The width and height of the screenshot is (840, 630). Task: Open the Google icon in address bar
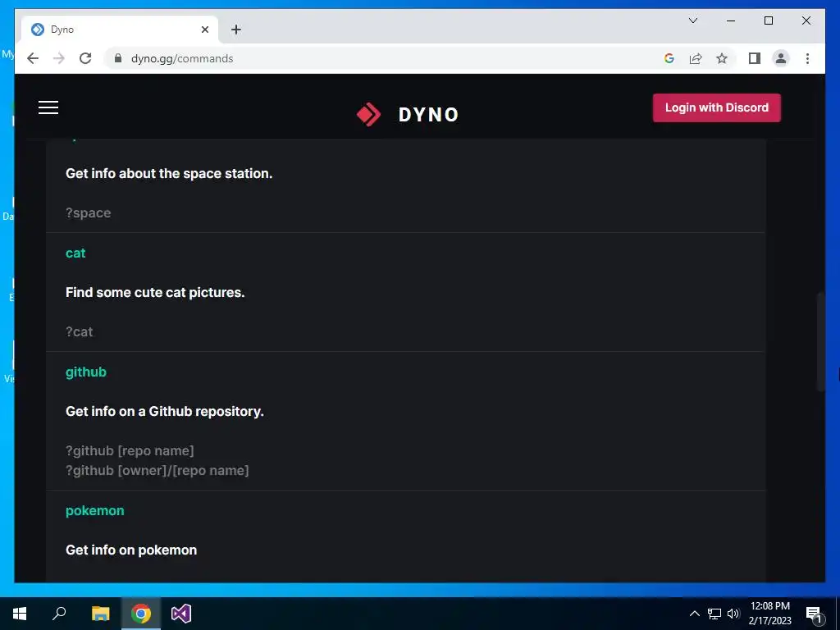pos(669,58)
